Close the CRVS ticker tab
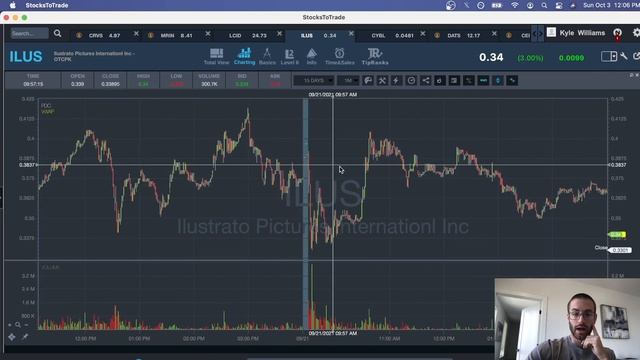Screen dimensions: 640x360 click(x=136, y=33)
